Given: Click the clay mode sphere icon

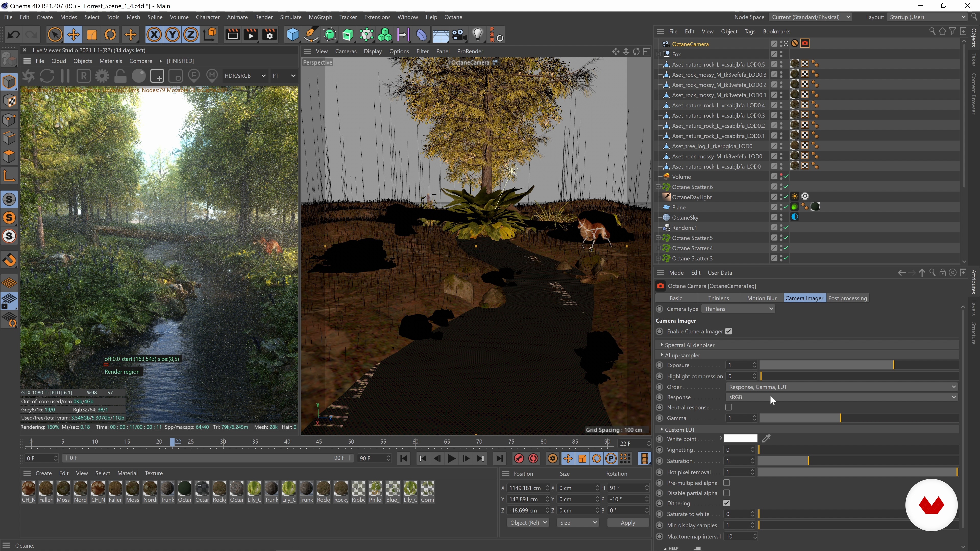Looking at the screenshot, I should point(139,76).
